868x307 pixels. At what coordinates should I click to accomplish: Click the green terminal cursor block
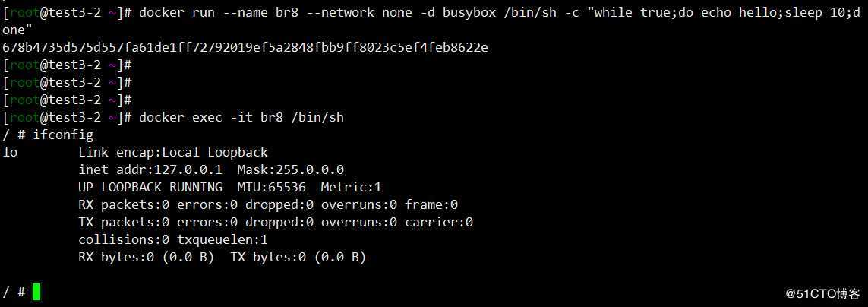pos(36,292)
